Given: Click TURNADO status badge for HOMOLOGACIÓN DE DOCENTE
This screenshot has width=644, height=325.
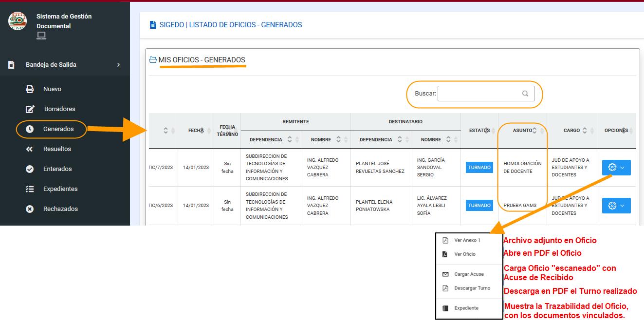Looking at the screenshot, I should tap(479, 168).
